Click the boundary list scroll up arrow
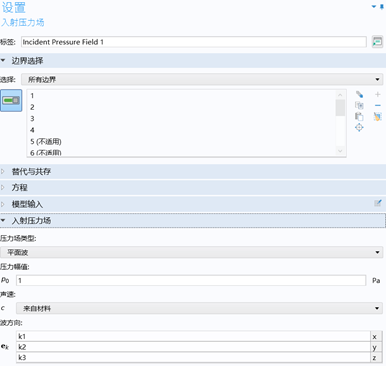 coord(340,95)
